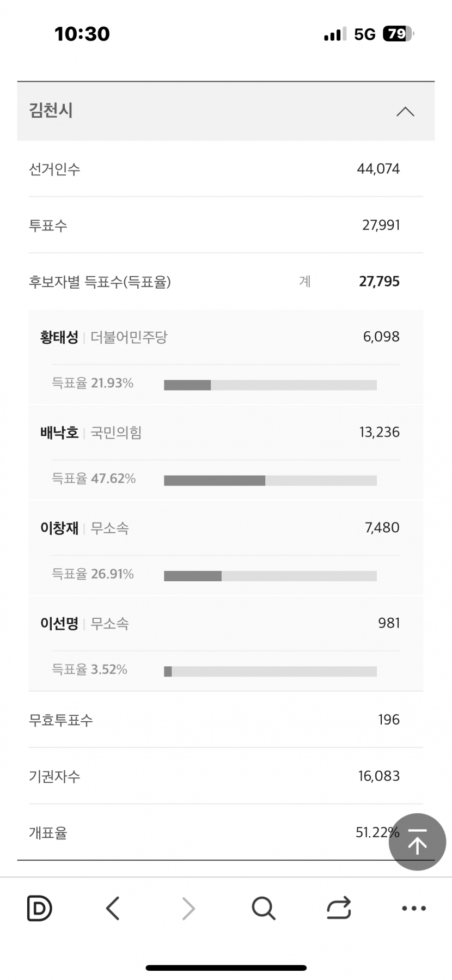Tap the 개표율 row label

coord(48,833)
